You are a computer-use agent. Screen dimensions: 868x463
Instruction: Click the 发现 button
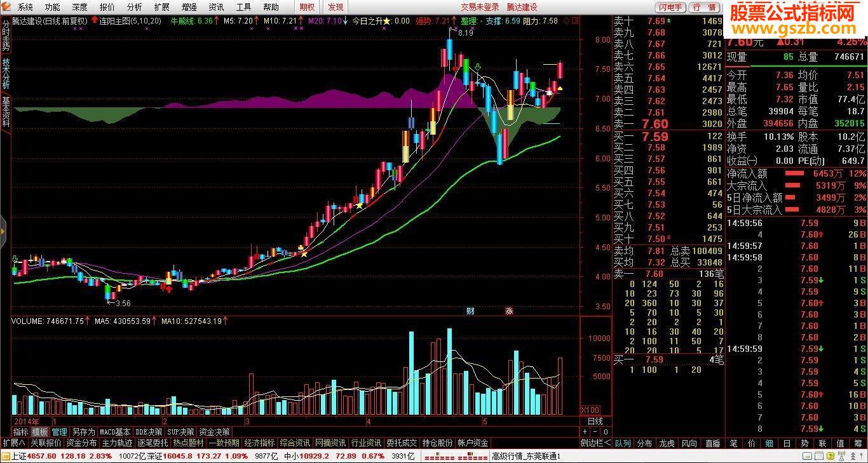click(x=336, y=7)
